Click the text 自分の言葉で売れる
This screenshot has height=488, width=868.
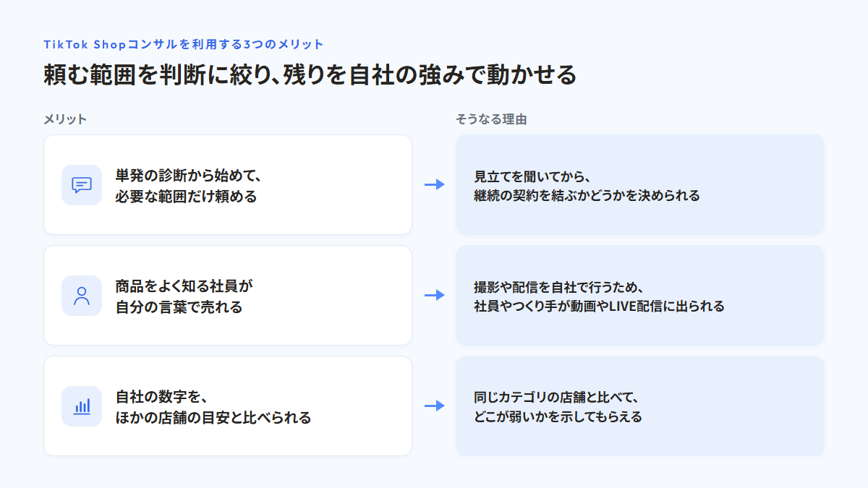tap(179, 307)
